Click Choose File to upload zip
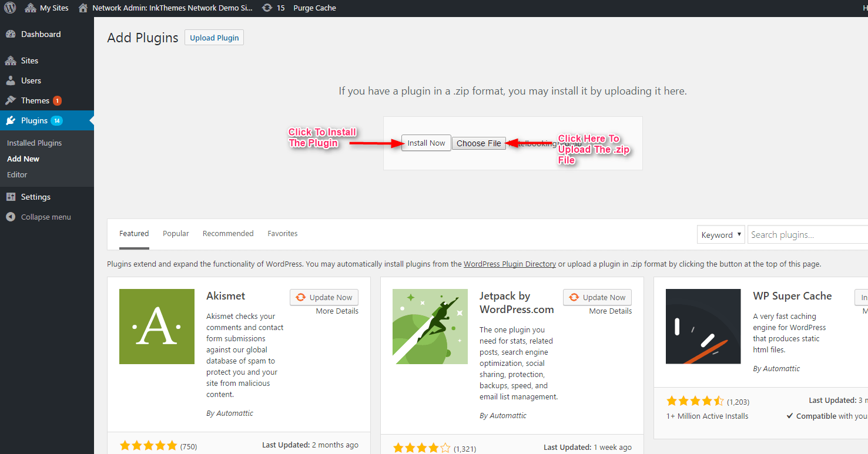868x454 pixels. 479,143
